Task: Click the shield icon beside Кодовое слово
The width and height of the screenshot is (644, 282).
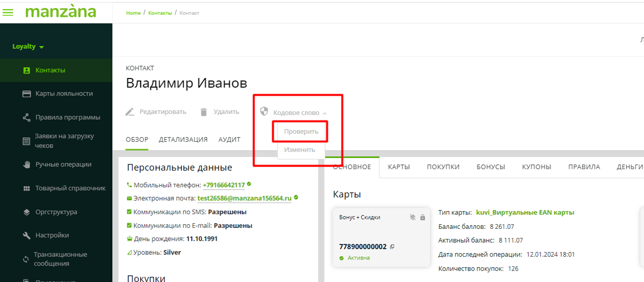Action: pyautogui.click(x=264, y=112)
